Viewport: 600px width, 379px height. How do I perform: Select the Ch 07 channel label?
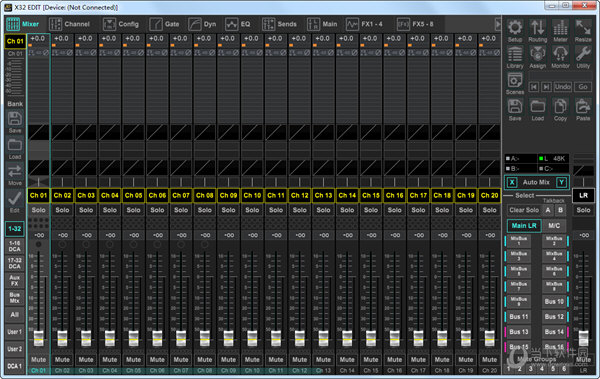(x=181, y=195)
